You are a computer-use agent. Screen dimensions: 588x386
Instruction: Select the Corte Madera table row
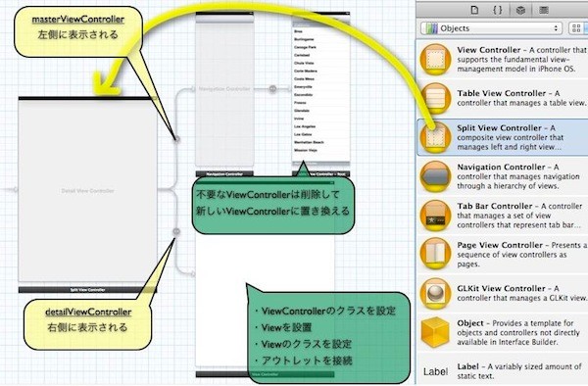[321, 71]
